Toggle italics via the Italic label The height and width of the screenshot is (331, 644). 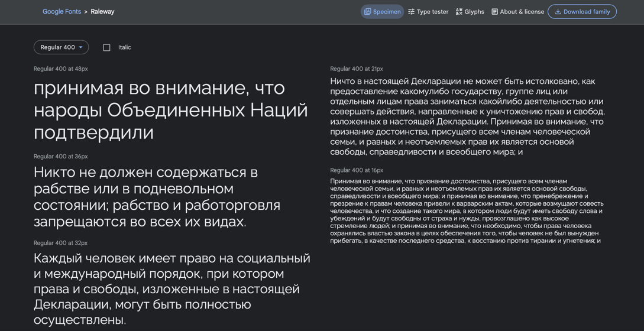point(124,47)
